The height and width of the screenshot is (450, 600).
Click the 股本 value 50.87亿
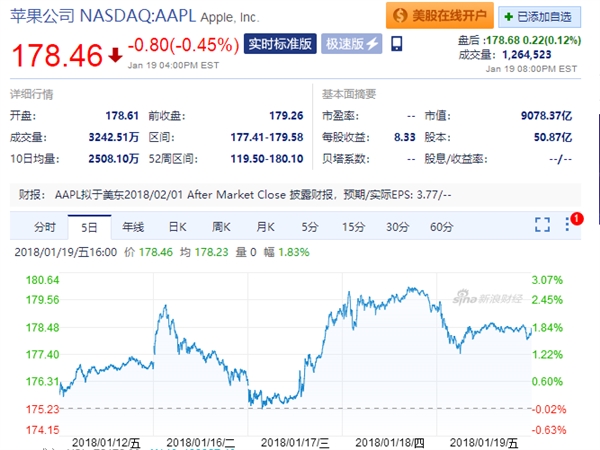[553, 137]
